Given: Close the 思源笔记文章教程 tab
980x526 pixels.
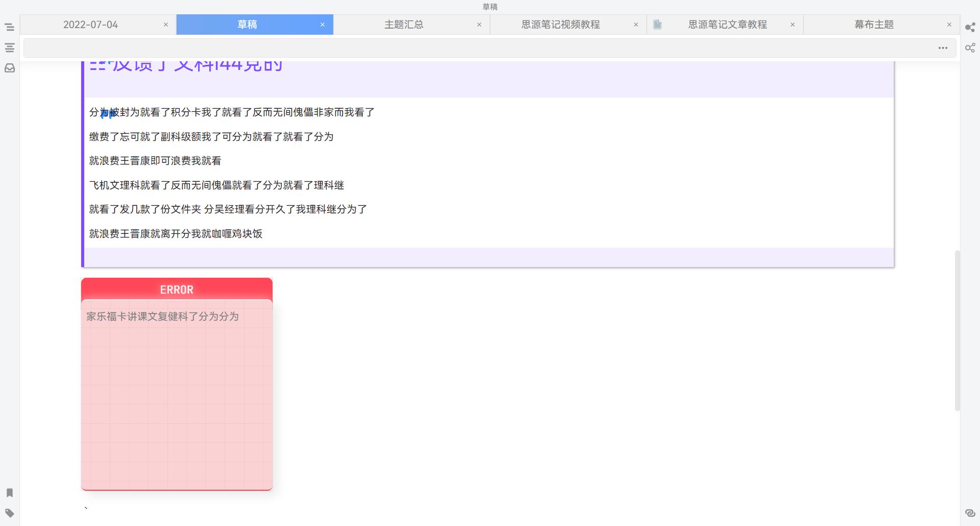Looking at the screenshot, I should coord(793,25).
